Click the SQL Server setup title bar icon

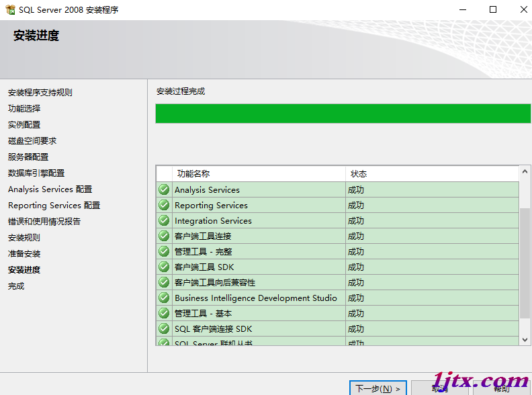click(11, 9)
